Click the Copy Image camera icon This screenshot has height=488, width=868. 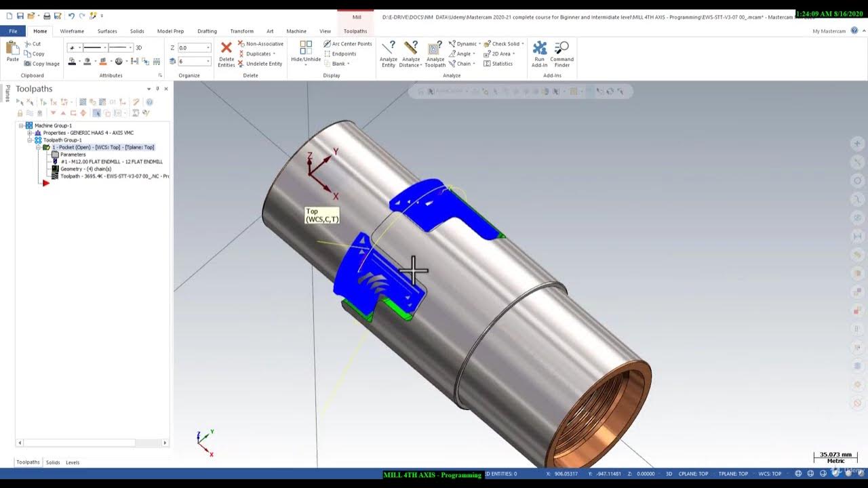point(27,64)
